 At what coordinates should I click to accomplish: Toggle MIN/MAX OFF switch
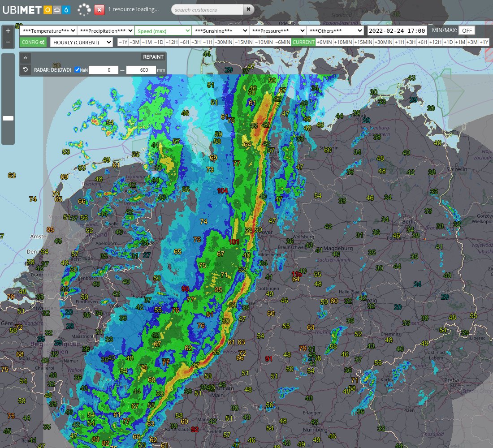(x=467, y=30)
